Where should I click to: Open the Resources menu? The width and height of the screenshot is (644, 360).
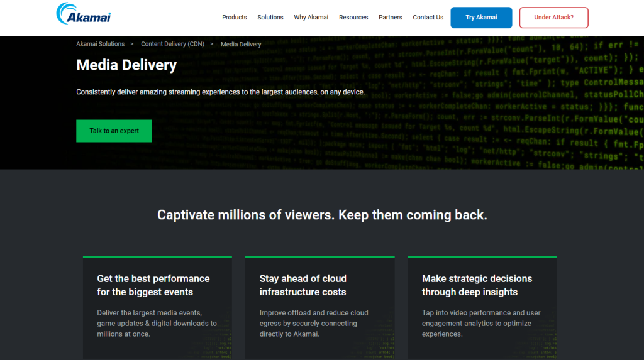353,17
